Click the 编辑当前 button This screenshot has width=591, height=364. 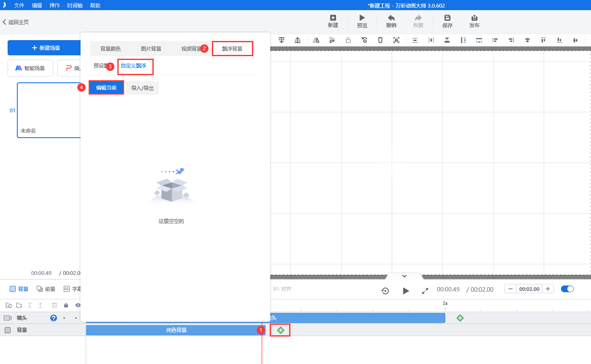pyautogui.click(x=106, y=88)
